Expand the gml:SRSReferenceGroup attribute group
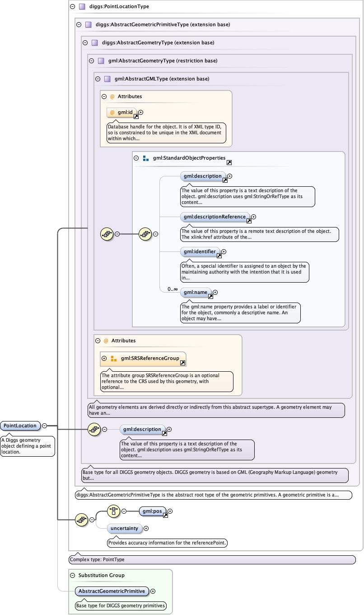Image resolution: width=364 pixels, height=615 pixels. [x=104, y=358]
